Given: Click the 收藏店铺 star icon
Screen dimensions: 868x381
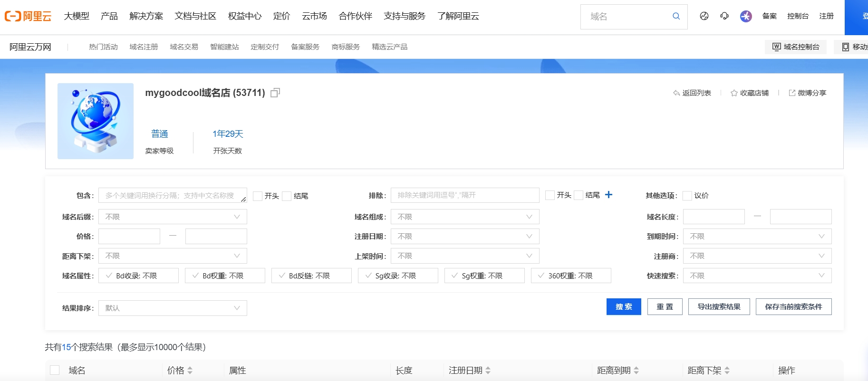Looking at the screenshot, I should (x=734, y=93).
